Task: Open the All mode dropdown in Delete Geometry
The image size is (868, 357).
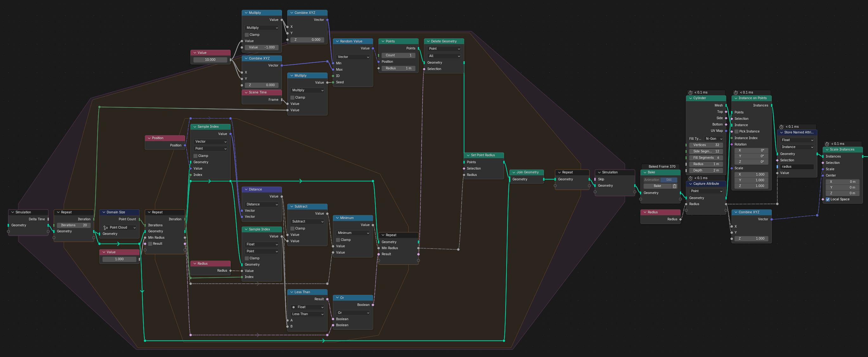Action: coord(444,56)
